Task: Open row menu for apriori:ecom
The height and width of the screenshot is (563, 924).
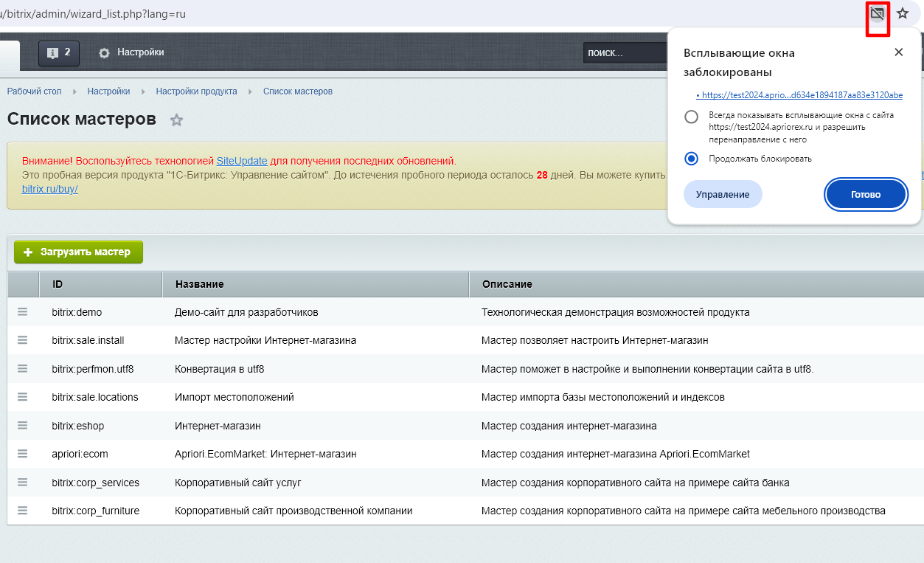Action: tap(22, 454)
